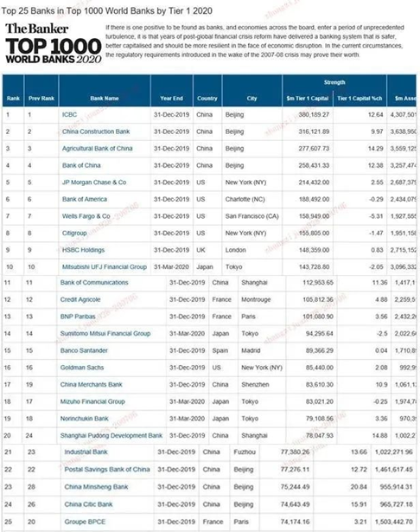420x532 pixels.
Task: Click the Wells Fargo & Co link
Action: tap(86, 216)
